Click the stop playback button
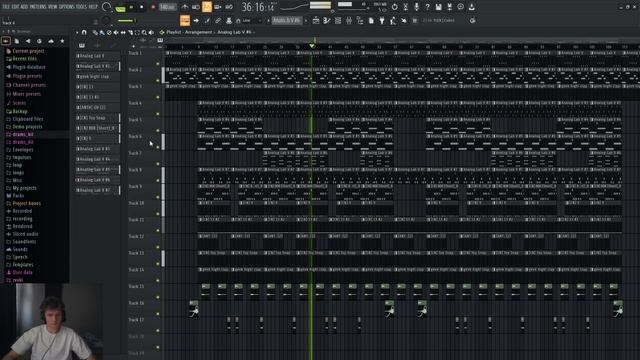 (142, 7)
